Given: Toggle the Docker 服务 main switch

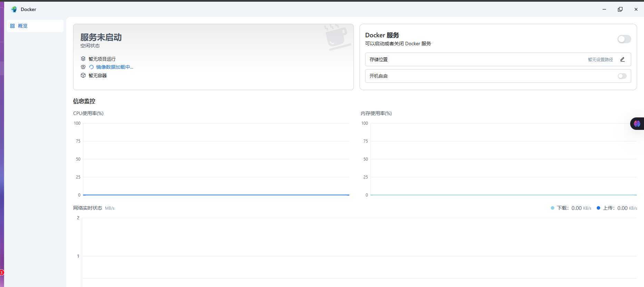Looking at the screenshot, I should 624,39.
